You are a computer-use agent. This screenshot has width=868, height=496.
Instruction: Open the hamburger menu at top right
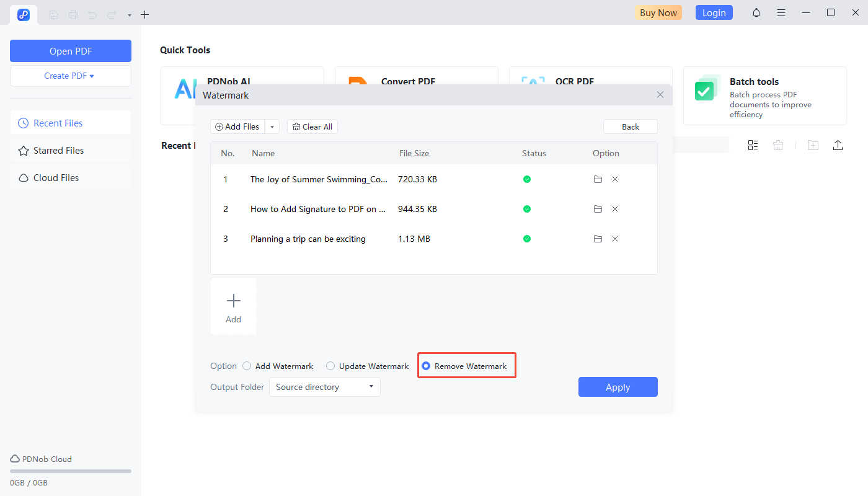point(781,12)
